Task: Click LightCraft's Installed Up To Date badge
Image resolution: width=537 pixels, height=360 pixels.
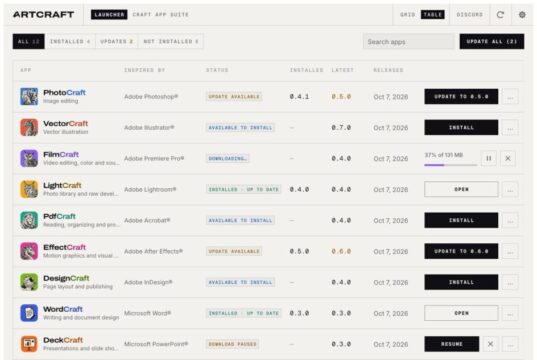Action: pos(243,189)
